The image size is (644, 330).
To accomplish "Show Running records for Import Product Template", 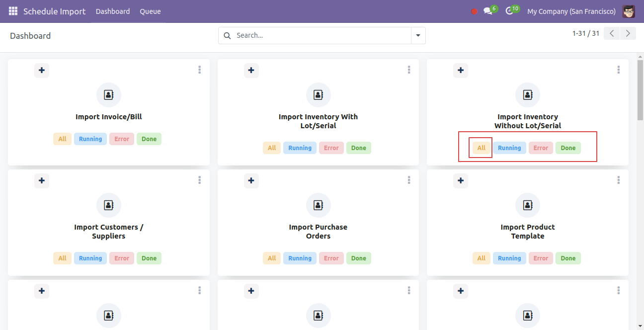I will [x=509, y=258].
